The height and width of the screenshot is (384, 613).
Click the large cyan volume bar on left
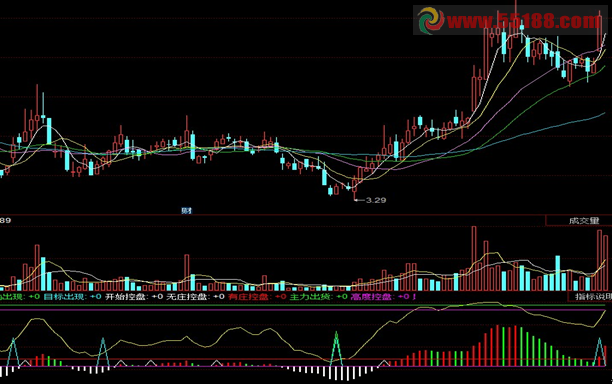pos(43,274)
